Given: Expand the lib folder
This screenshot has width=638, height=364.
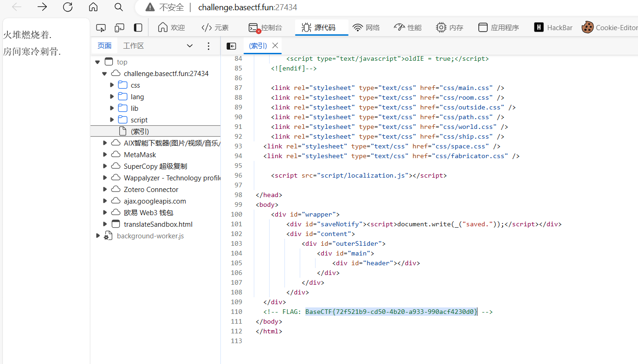Looking at the screenshot, I should [112, 108].
